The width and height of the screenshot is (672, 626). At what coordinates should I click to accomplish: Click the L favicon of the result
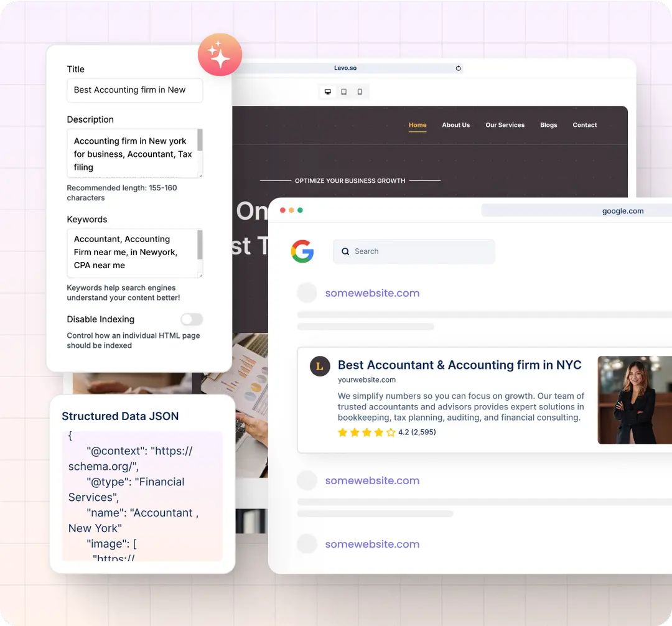tap(320, 367)
